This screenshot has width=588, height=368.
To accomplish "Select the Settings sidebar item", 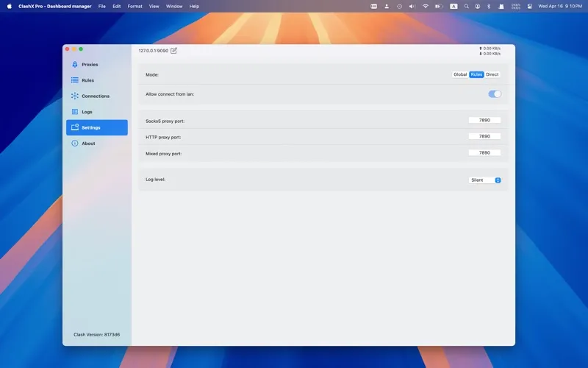I will point(97,127).
